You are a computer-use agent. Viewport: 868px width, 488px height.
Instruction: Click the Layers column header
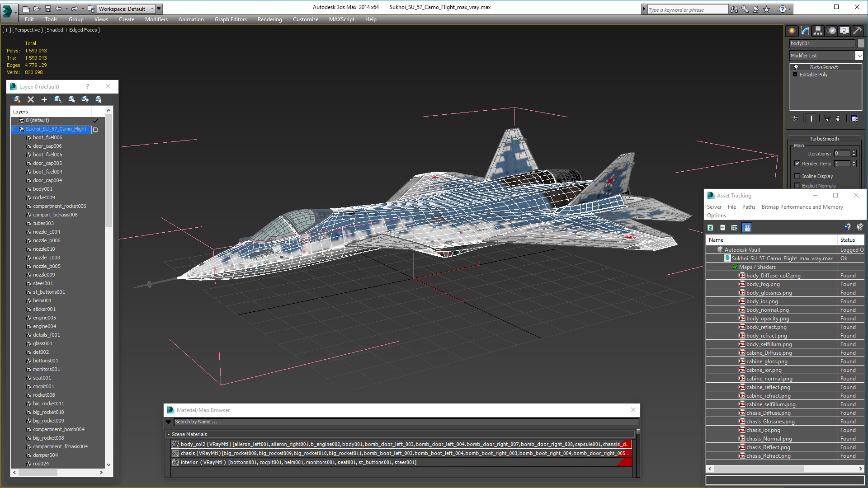(51, 112)
